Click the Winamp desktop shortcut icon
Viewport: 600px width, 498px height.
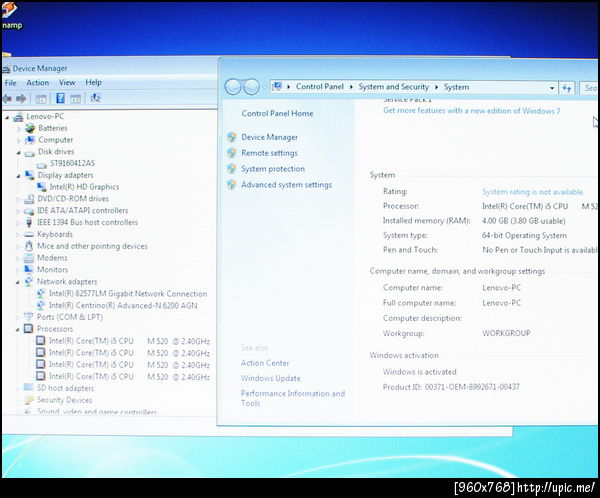[10, 15]
